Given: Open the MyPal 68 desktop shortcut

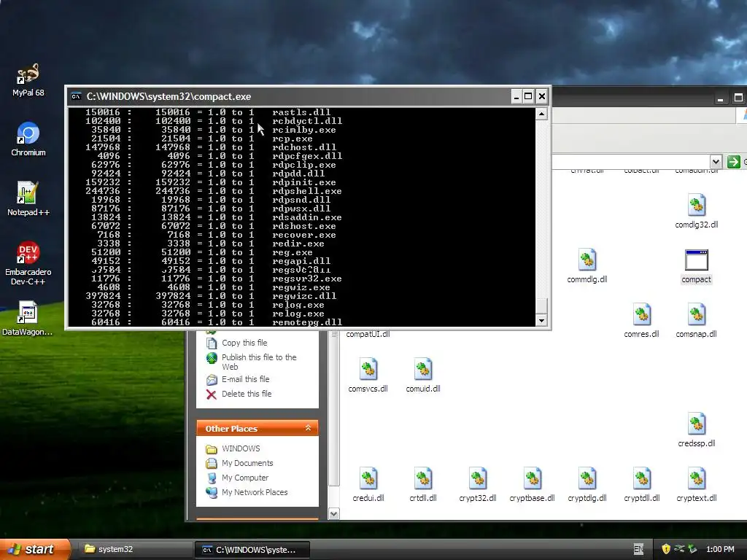Looking at the screenshot, I should [x=28, y=80].
